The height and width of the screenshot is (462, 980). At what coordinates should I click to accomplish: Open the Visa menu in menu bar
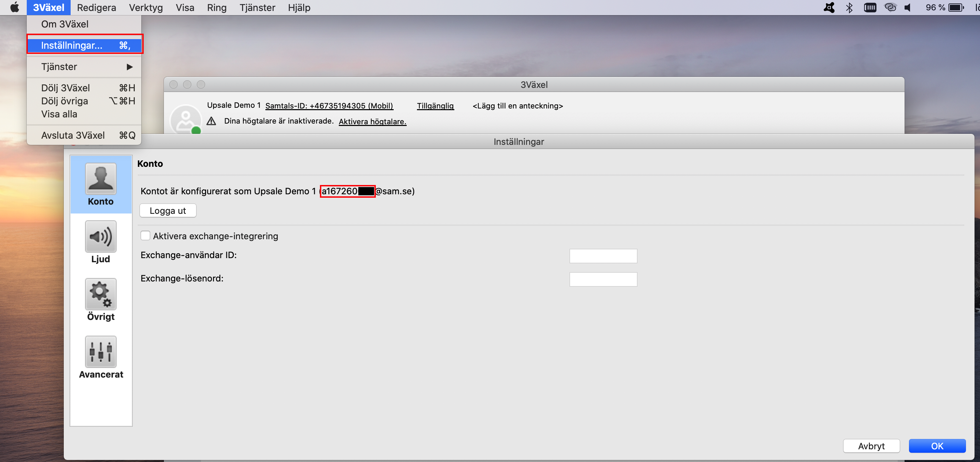(185, 7)
